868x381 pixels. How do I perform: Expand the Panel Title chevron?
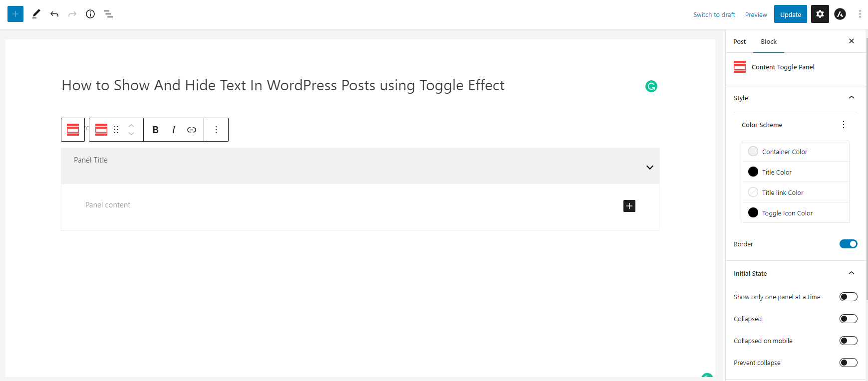(x=649, y=167)
